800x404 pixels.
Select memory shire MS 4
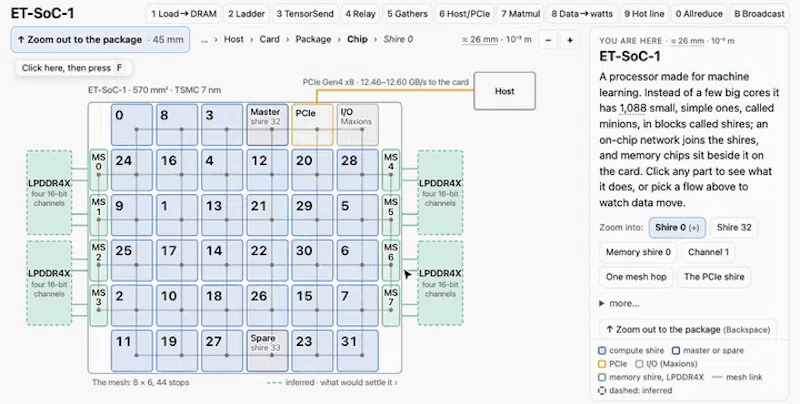391,170
